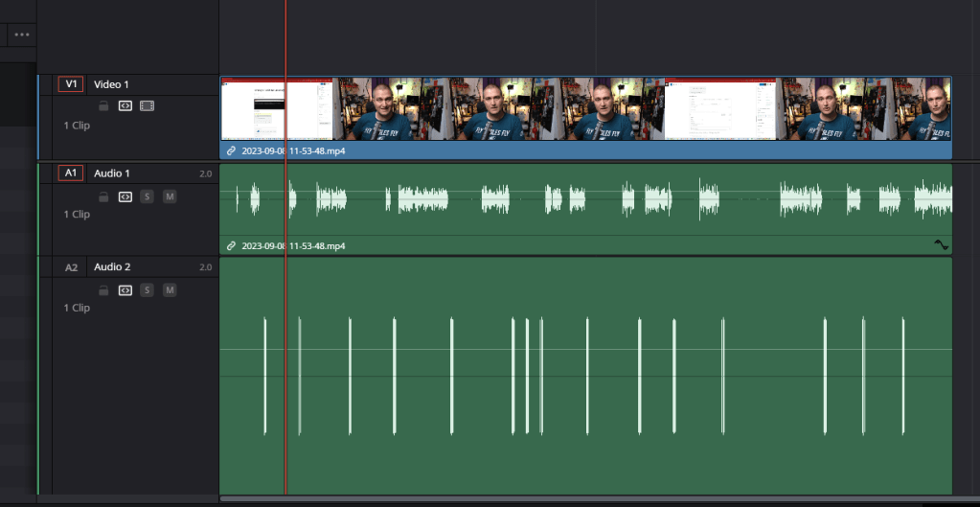Select the Video 1 track name
Screen dimensions: 980x507
pos(111,84)
